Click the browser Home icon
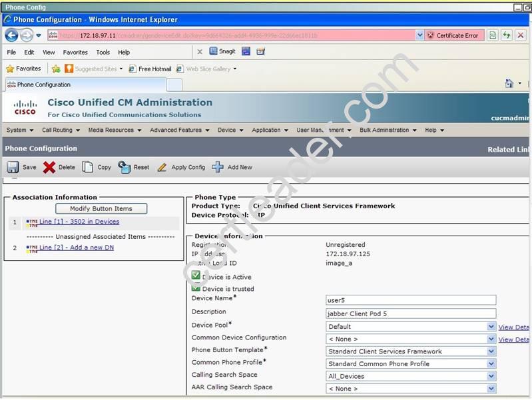532x400 pixels. pos(509,83)
